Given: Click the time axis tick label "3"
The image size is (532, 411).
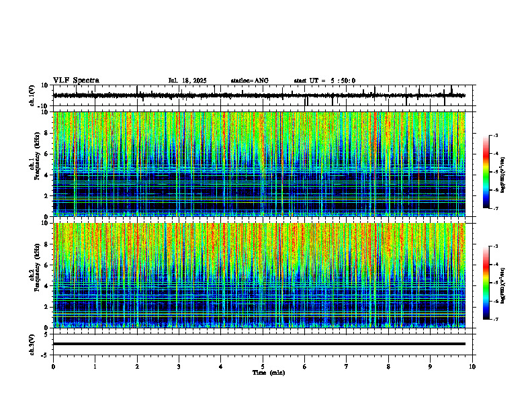Looking at the screenshot, I should [179, 367].
